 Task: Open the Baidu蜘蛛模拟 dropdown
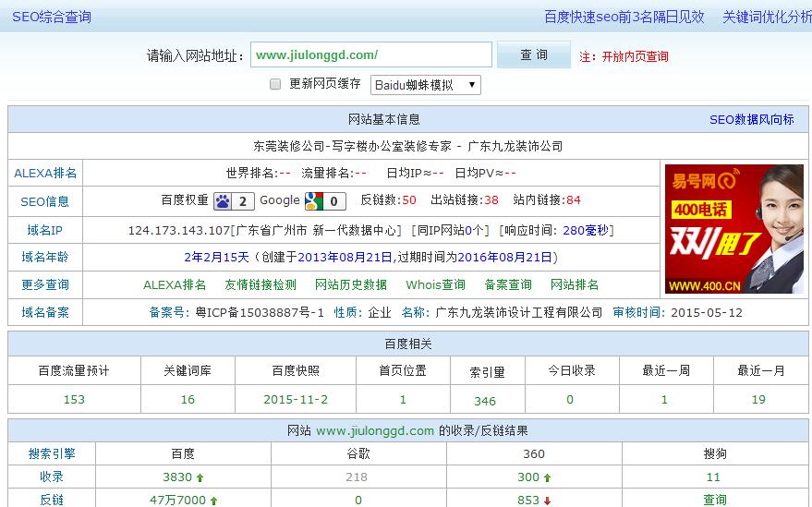click(x=426, y=85)
